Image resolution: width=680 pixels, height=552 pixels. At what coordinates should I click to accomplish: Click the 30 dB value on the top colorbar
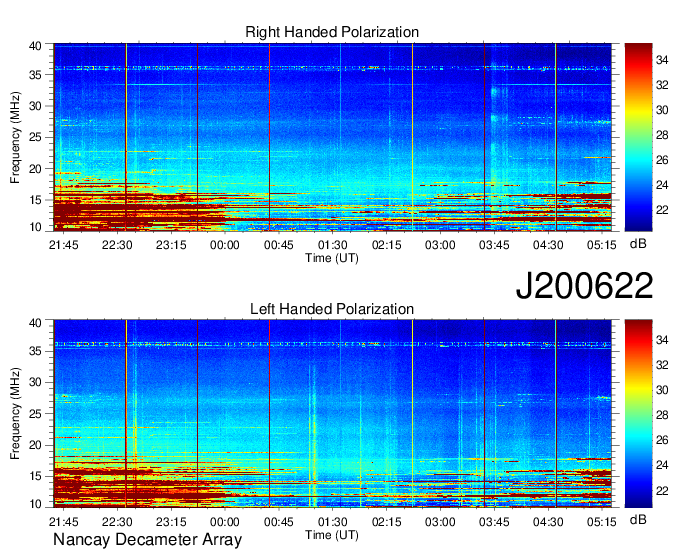tap(662, 110)
